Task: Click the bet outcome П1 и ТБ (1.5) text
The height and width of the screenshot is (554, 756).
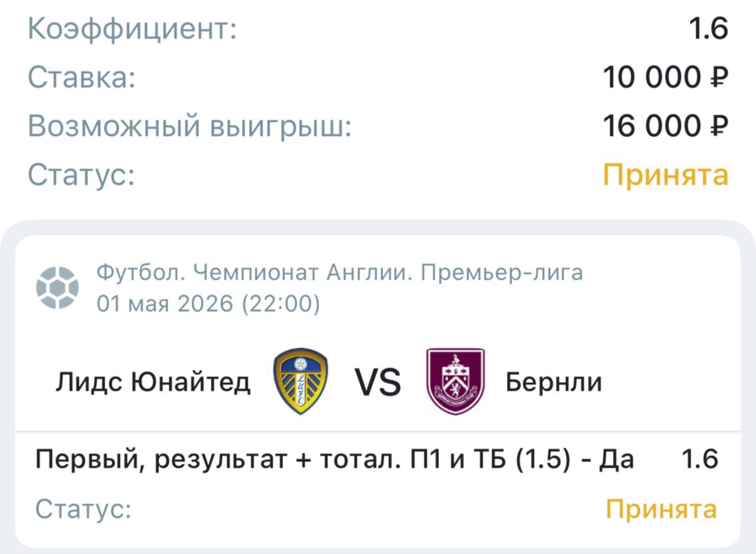Action: (x=490, y=459)
